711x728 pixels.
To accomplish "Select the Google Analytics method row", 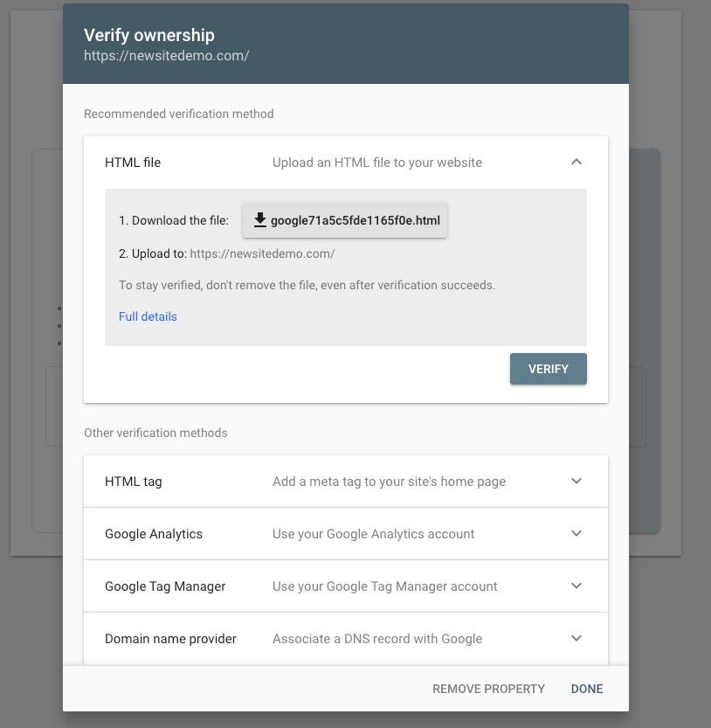I will (262, 533).
